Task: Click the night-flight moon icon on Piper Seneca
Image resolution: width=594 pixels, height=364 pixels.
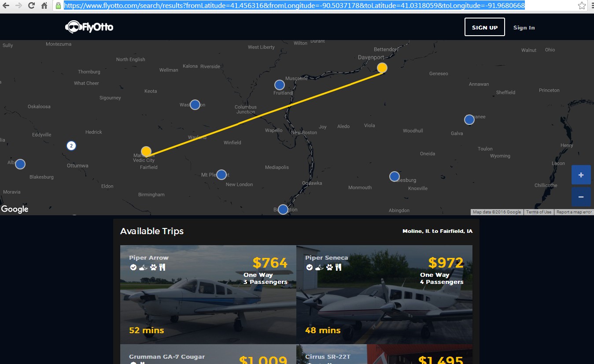Action: tap(320, 267)
